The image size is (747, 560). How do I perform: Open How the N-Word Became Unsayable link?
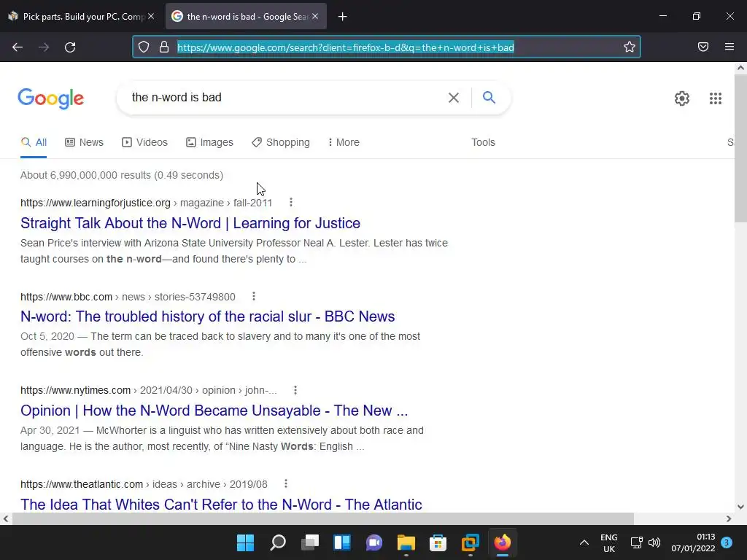coord(214,411)
